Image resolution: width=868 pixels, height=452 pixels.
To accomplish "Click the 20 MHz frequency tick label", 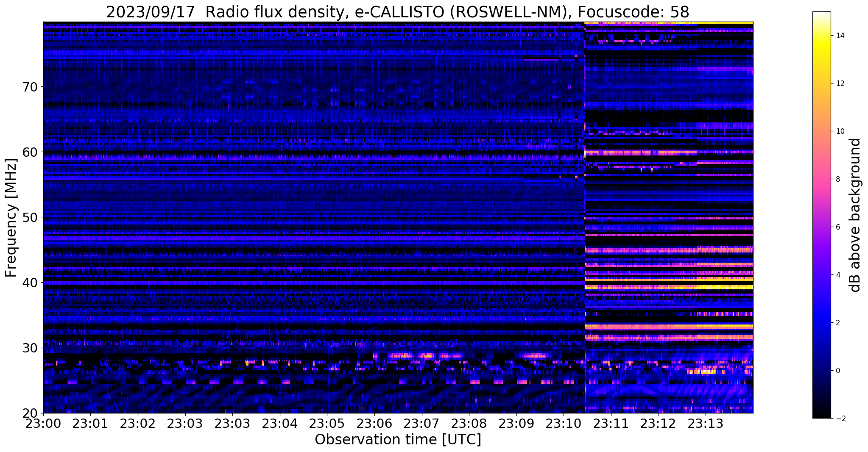I will coord(29,413).
